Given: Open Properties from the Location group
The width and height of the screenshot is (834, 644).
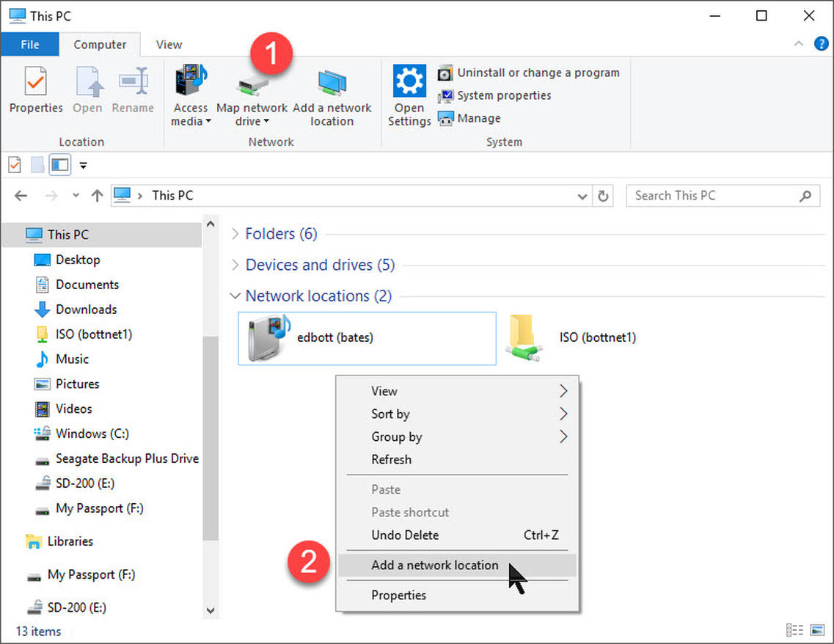Looking at the screenshot, I should pyautogui.click(x=35, y=91).
